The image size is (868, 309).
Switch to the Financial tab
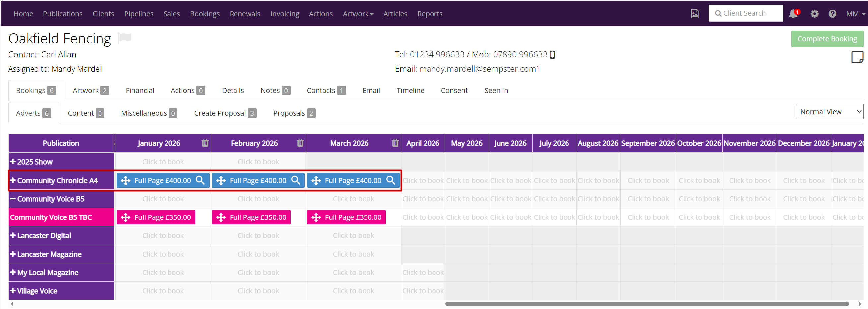(x=140, y=90)
